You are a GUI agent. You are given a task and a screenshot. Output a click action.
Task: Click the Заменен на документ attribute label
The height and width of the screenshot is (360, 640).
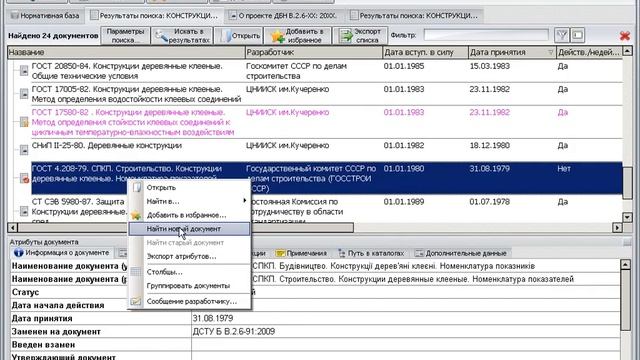(56, 331)
